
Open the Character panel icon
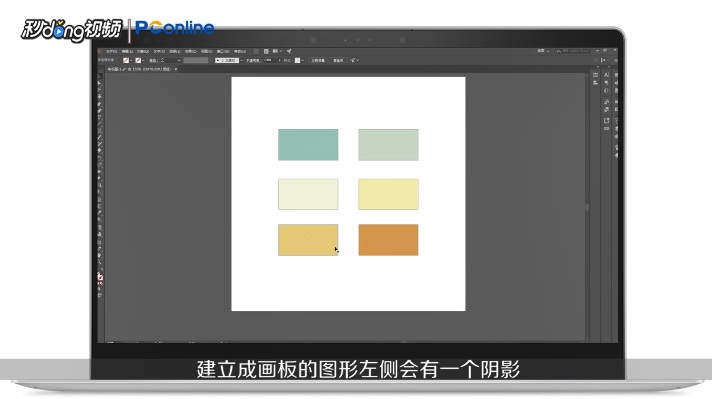point(606,75)
